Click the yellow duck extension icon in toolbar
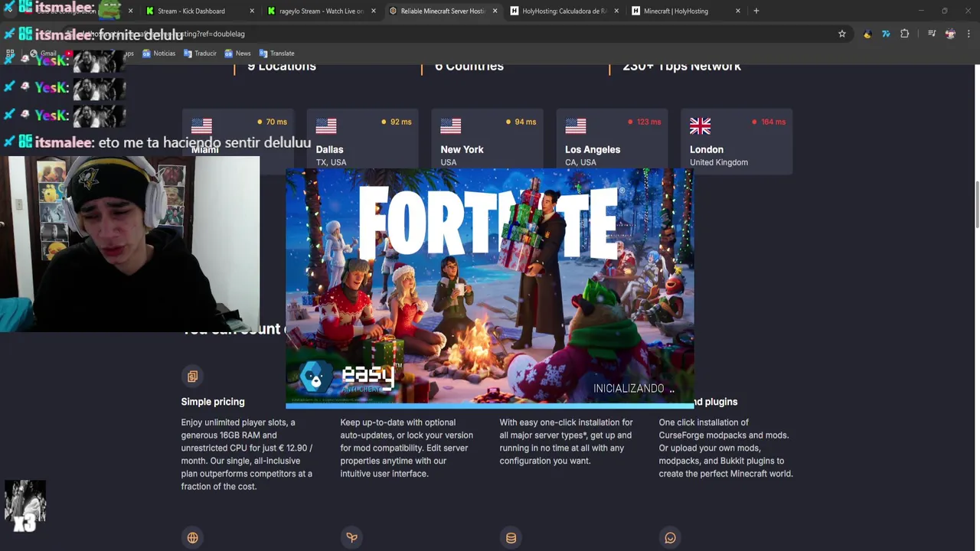980x551 pixels. tap(867, 34)
